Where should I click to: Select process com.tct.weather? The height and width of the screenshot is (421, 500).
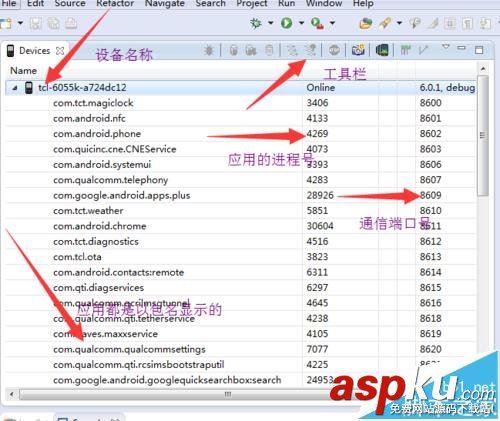point(88,211)
